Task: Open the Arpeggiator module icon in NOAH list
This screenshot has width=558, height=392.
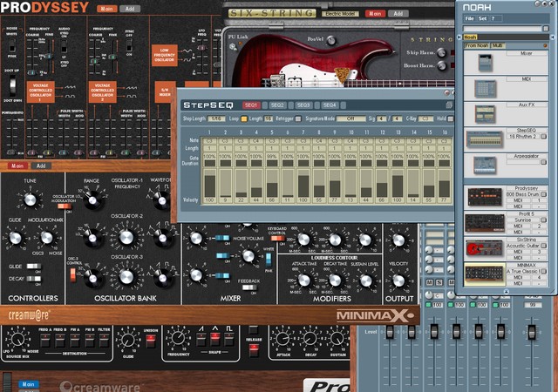Action: coord(485,166)
